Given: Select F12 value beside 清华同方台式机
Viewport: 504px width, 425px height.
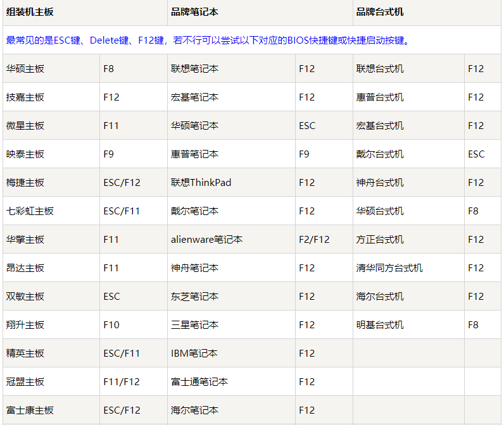Looking at the screenshot, I should click(x=476, y=268).
